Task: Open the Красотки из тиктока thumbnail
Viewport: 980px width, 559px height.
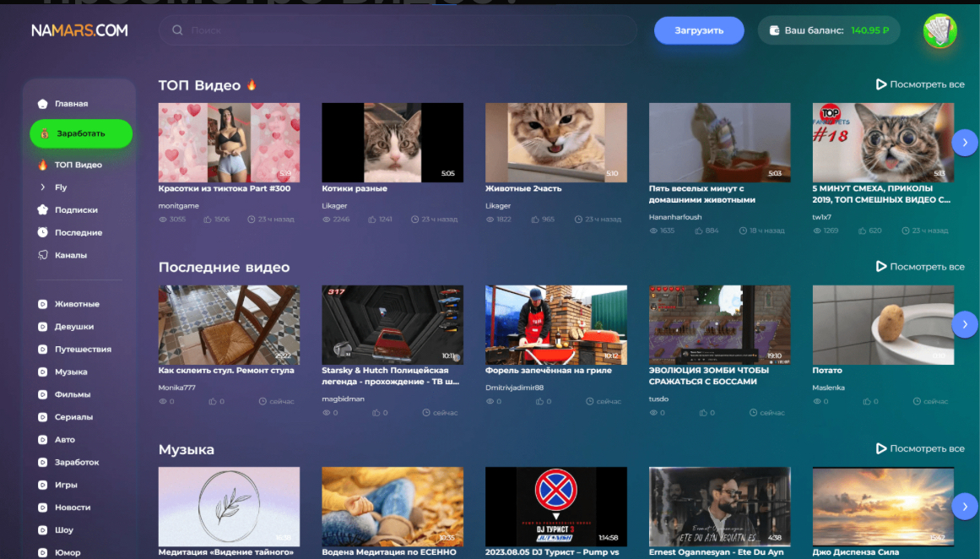Action: coord(229,143)
